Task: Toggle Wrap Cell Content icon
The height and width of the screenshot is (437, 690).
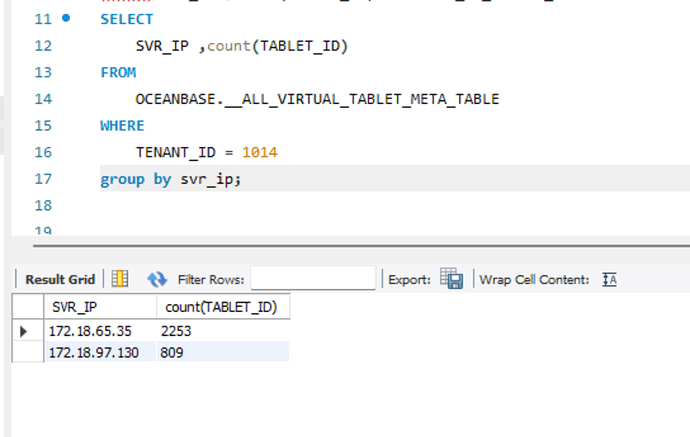Action: point(609,279)
